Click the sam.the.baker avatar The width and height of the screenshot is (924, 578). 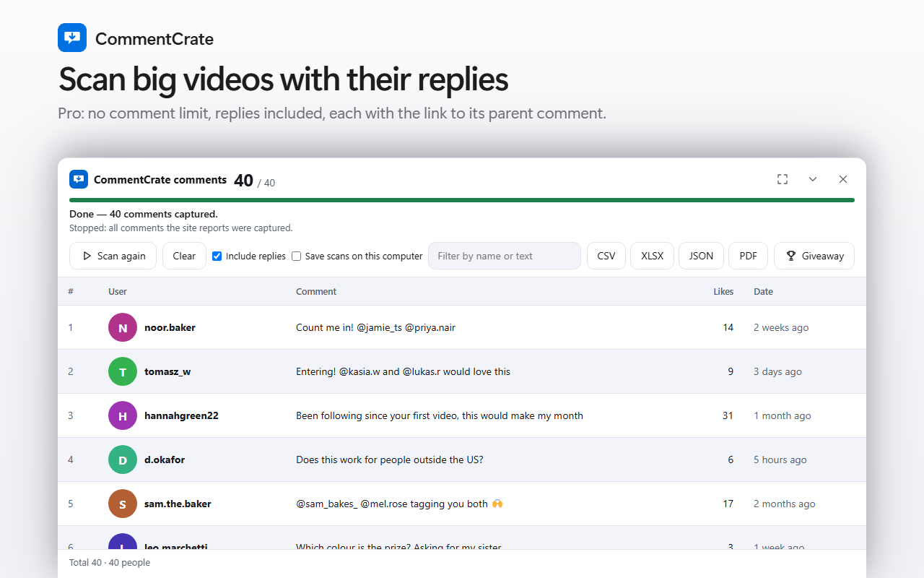coord(123,504)
